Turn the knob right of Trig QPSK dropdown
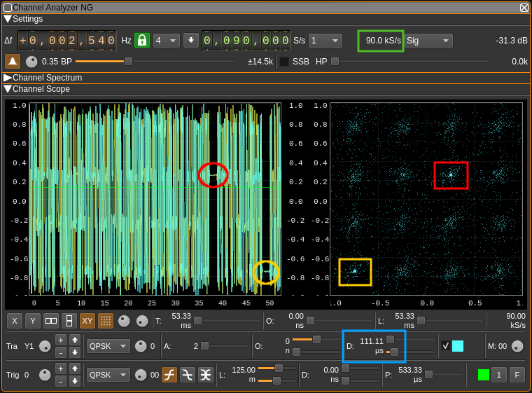 (141, 375)
